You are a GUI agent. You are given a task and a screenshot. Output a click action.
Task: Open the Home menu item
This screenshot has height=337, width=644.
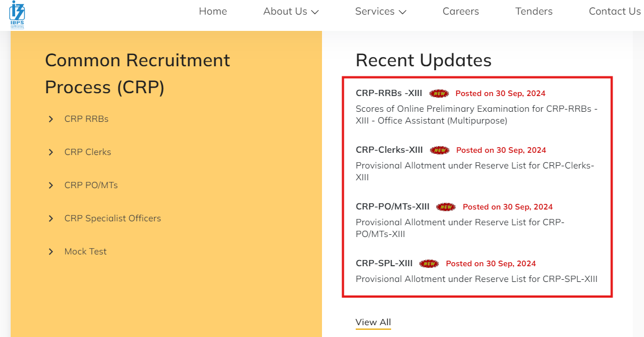[212, 11]
